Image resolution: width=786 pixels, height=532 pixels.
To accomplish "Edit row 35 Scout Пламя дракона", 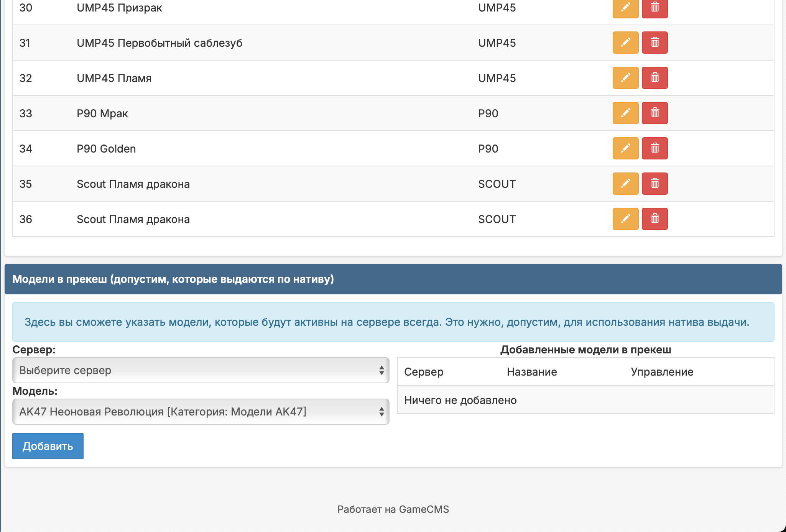I will tap(625, 184).
